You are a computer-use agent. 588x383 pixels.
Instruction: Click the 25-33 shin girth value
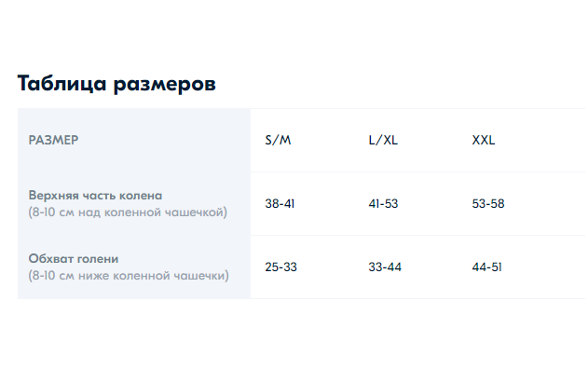coord(280,267)
